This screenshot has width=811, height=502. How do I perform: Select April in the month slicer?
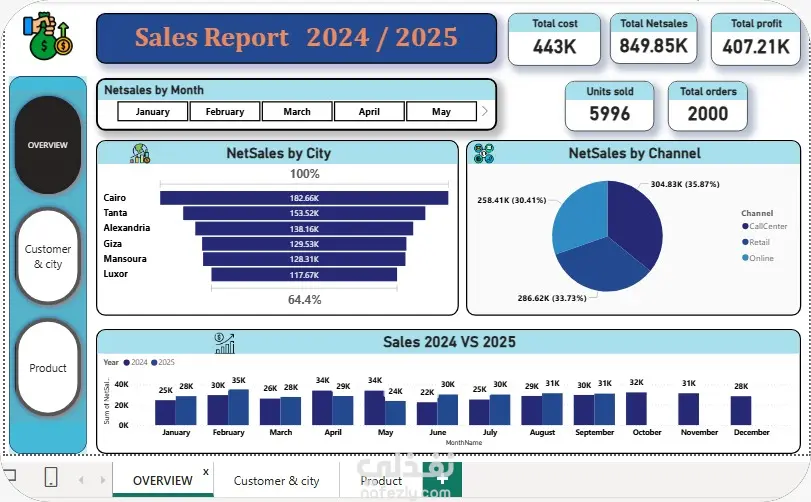pos(369,111)
